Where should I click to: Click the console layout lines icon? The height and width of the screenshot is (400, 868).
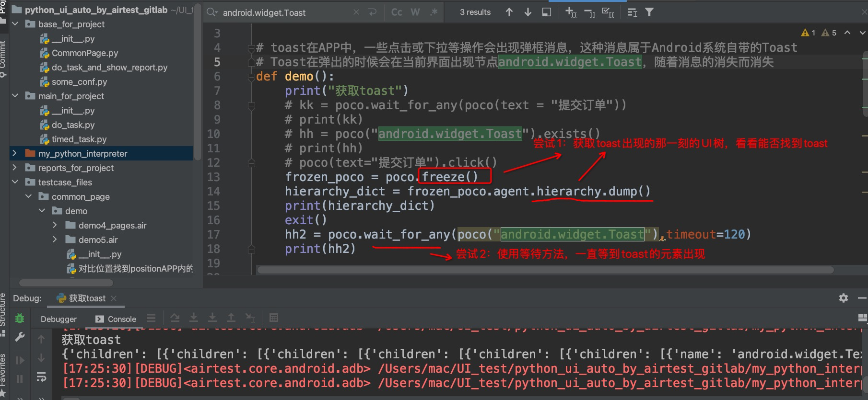(151, 318)
